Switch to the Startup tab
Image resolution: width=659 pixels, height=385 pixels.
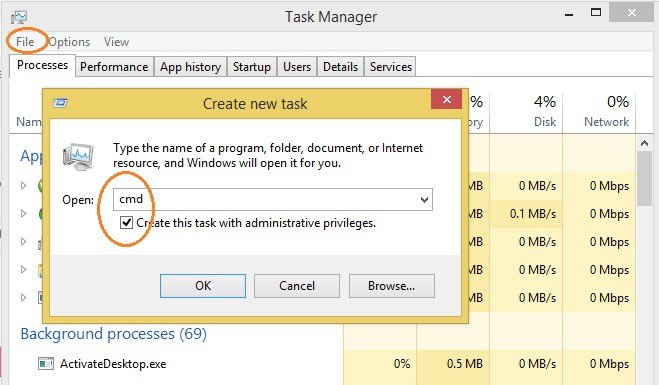click(x=252, y=67)
